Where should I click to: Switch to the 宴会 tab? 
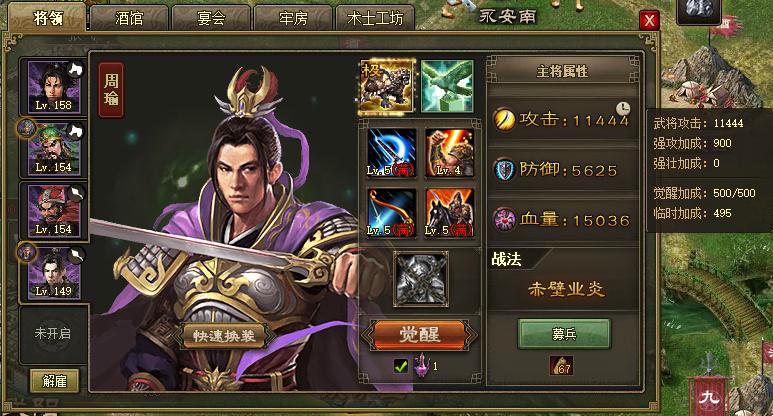point(211,19)
